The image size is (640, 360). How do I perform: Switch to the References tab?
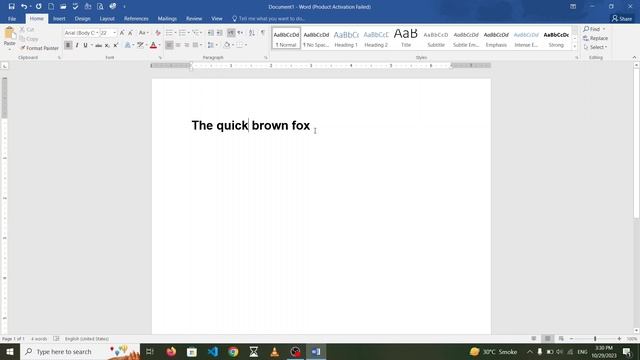click(136, 19)
